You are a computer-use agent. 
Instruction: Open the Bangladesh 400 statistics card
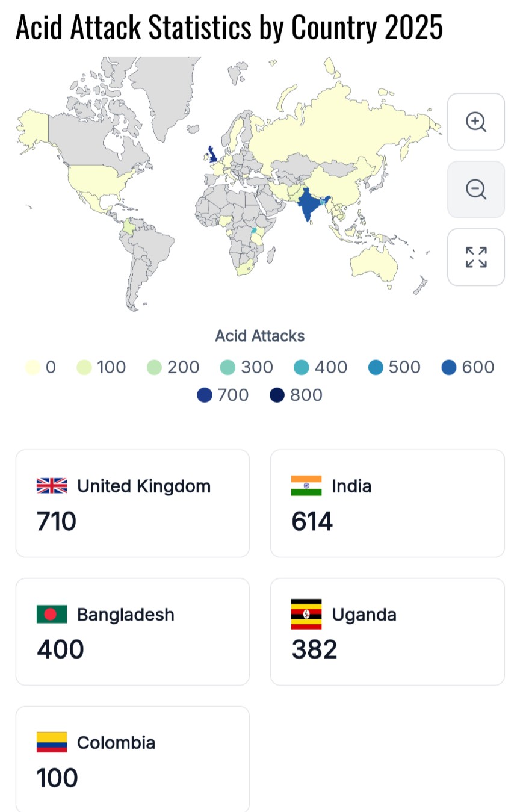click(132, 631)
